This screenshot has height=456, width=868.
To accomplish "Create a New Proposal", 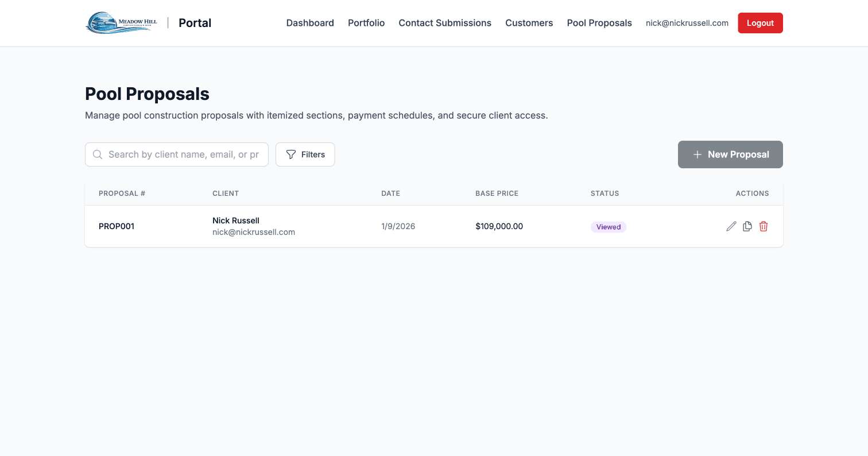I will 730,154.
